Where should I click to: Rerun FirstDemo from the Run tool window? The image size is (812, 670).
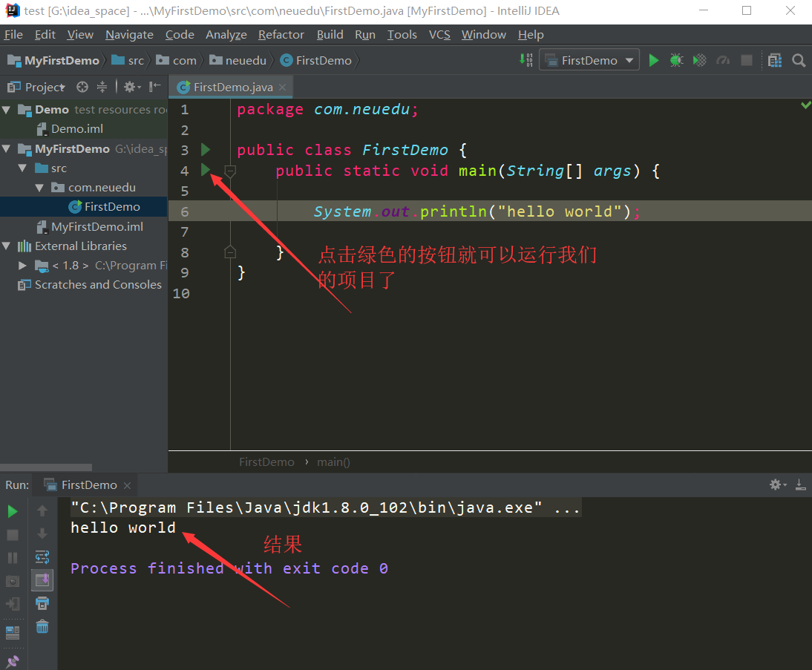12,510
